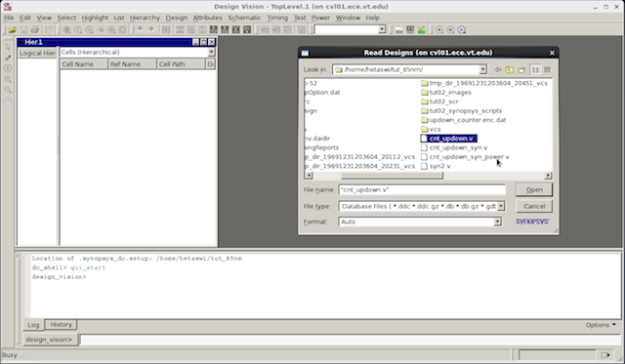625x364 pixels.
Task: Create new folder icon in Read Designs dialog
Action: 521,69
